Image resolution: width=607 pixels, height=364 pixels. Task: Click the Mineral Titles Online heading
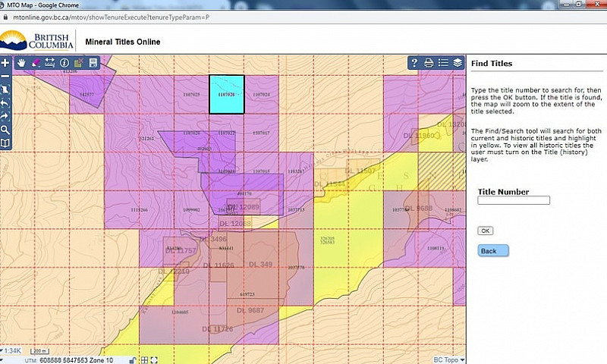123,42
